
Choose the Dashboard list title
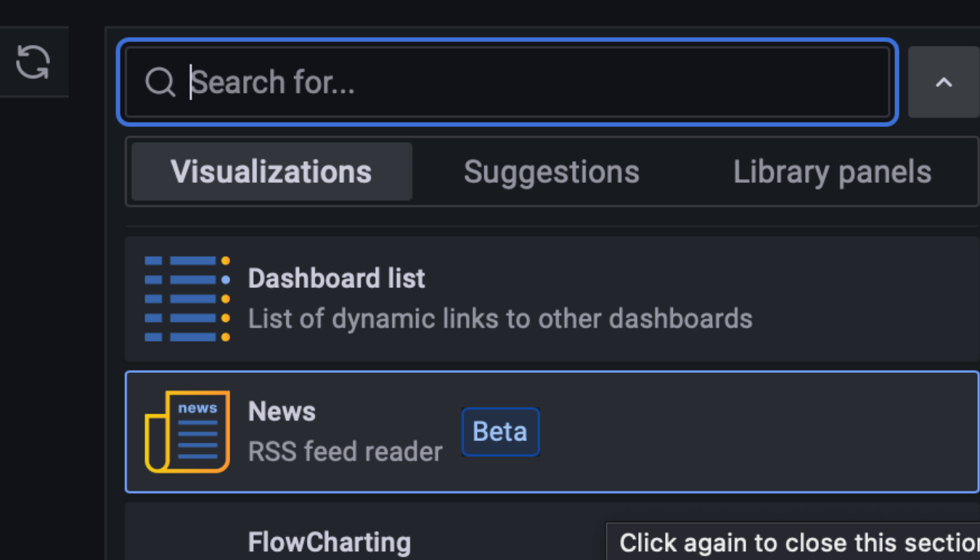coord(336,279)
